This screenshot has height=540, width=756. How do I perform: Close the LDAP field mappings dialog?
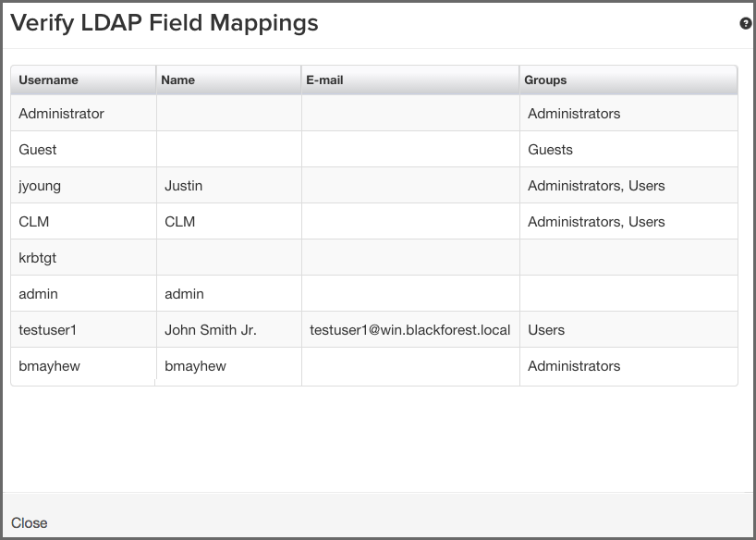click(28, 522)
